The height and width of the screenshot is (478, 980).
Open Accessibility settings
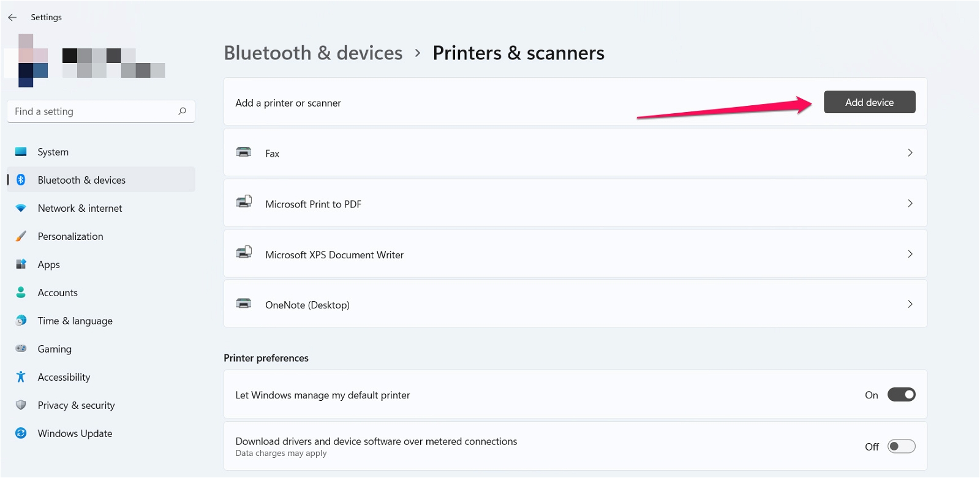coord(101,377)
